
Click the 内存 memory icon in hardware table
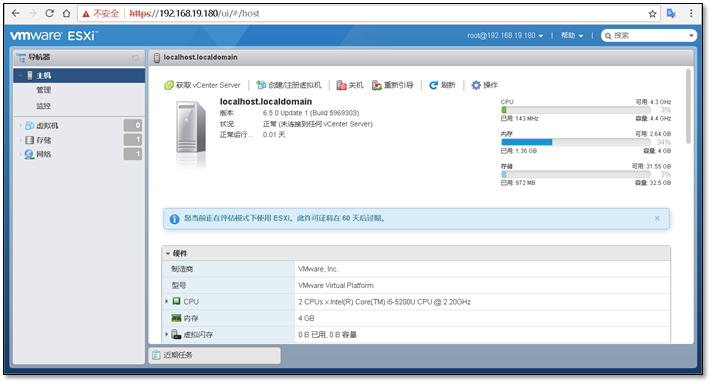coord(176,318)
